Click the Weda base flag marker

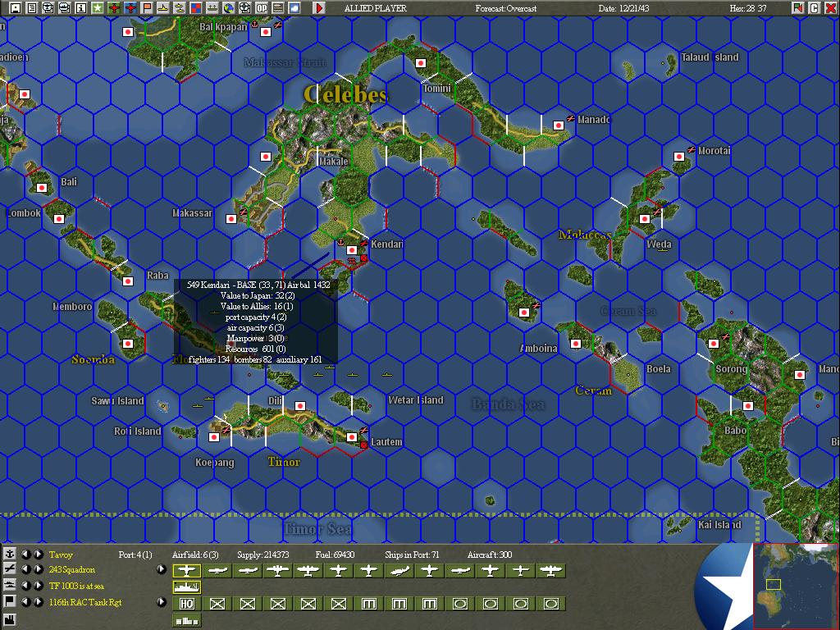coord(645,219)
